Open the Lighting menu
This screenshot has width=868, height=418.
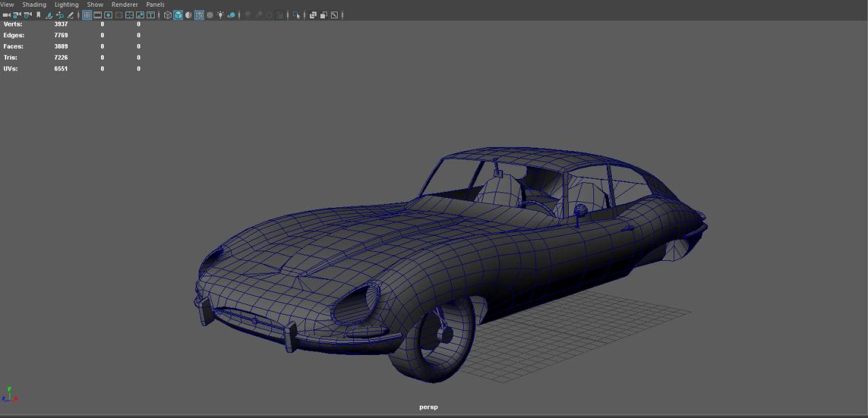[66, 5]
